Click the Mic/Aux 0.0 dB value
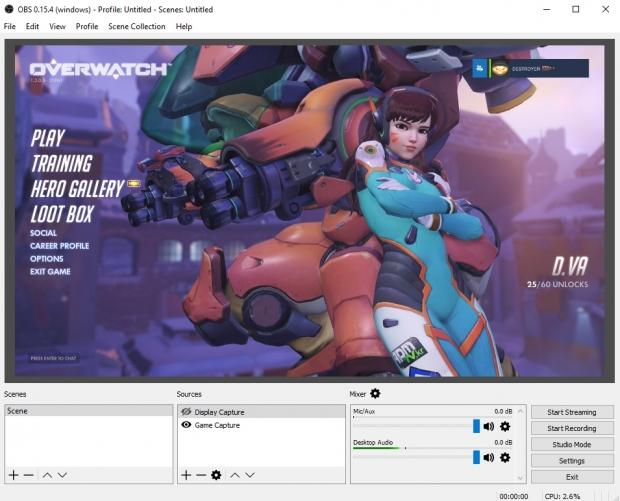The width and height of the screenshot is (620, 501). (x=503, y=411)
